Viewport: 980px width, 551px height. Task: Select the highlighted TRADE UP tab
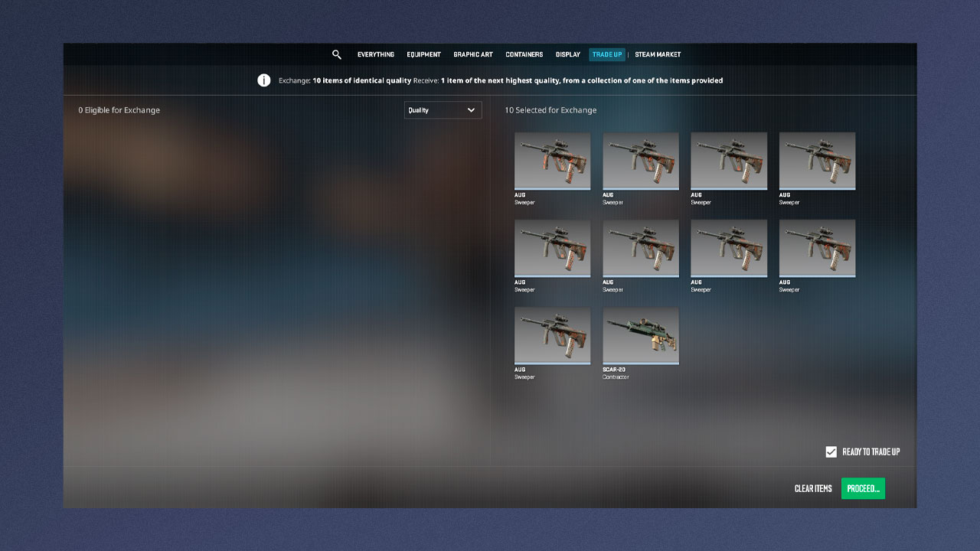tap(607, 54)
